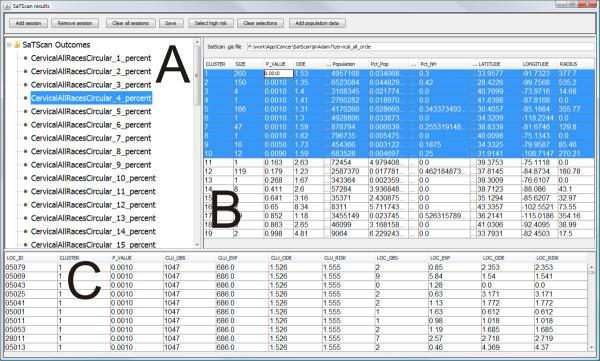Select CervicalAllRacesCircular_1_percent in the tree
600x361 pixels.
coord(91,58)
